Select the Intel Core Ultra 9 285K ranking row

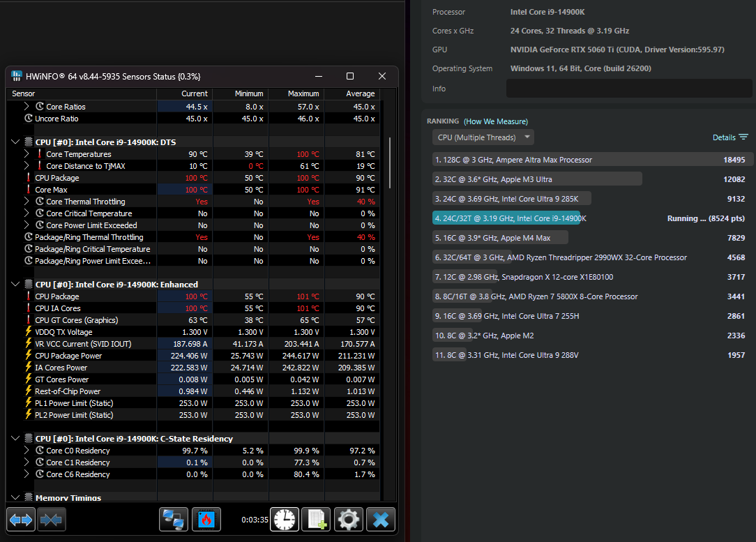591,199
